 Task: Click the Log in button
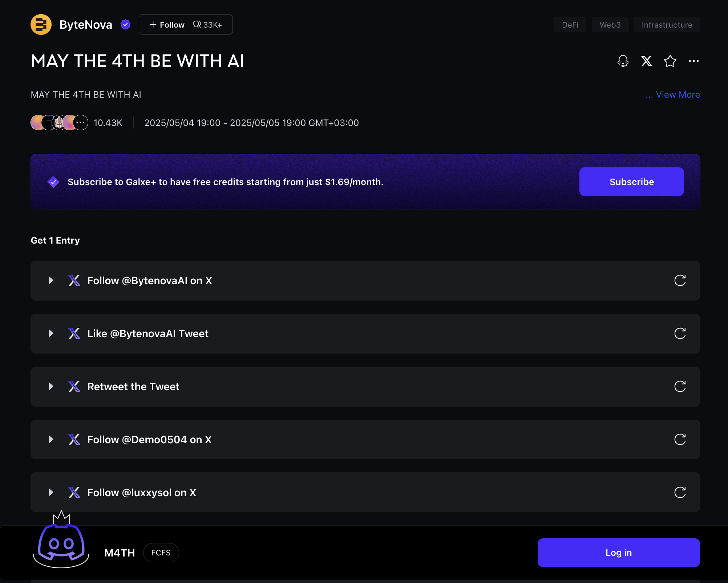[618, 553]
